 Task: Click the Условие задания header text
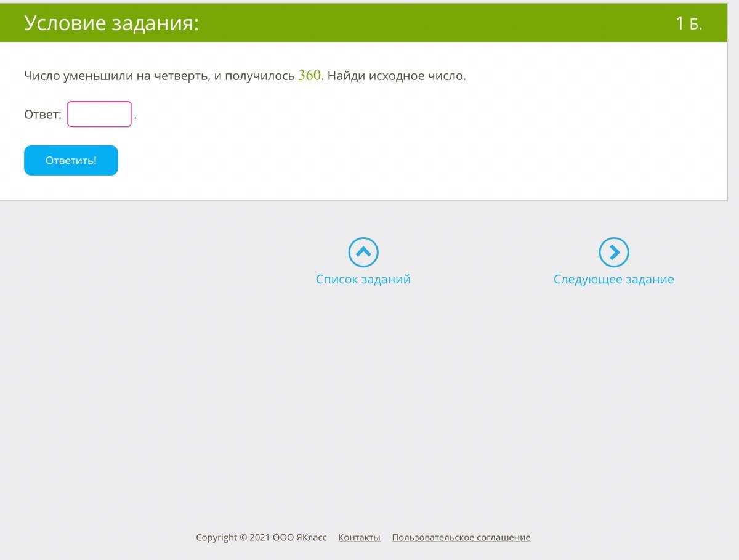(111, 23)
